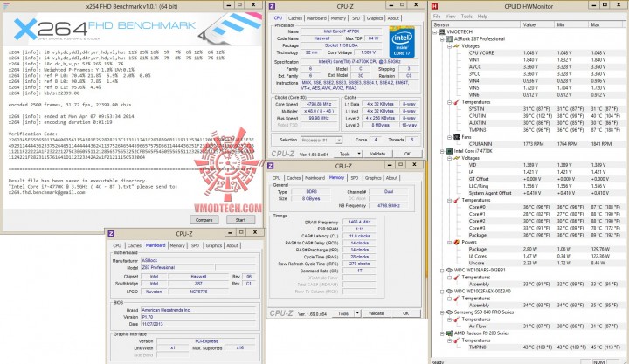Collapse the AMD Radeon R9 200 Series node
This screenshot has height=364, width=629.
442,333
